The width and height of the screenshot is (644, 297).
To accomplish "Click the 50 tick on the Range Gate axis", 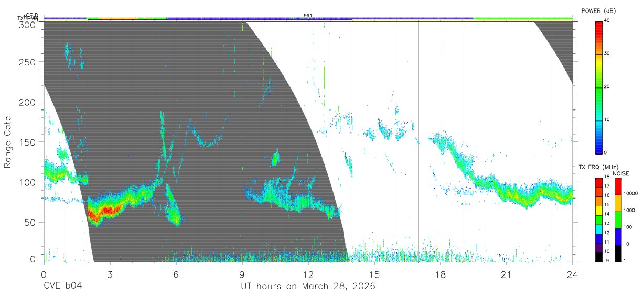I will pos(30,222).
